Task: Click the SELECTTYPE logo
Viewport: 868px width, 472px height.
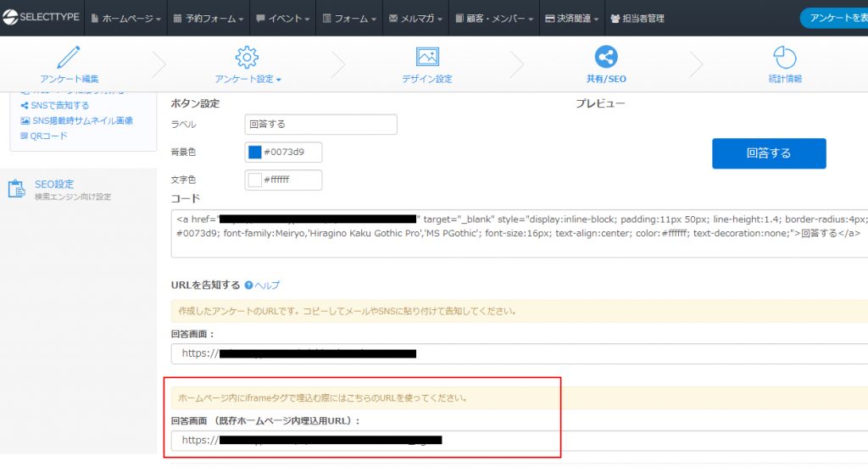Action: click(x=41, y=18)
